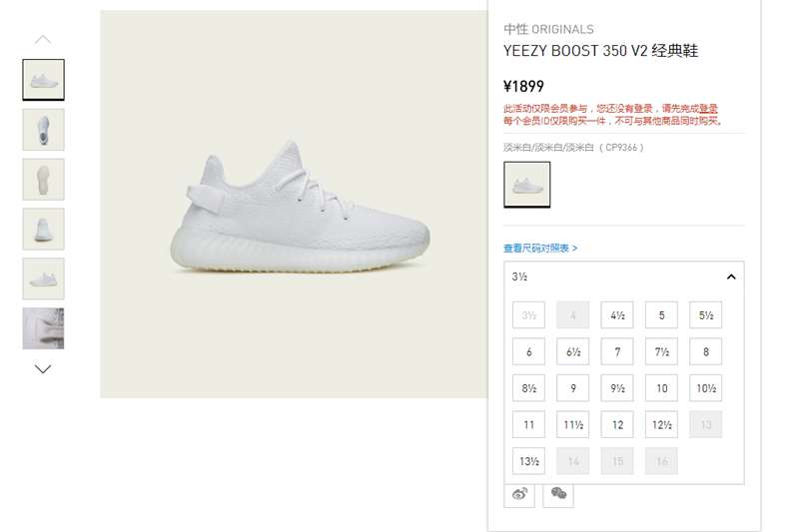View the heel-view shoe thumbnail
Image resolution: width=799 pixels, height=532 pixels.
point(43,230)
